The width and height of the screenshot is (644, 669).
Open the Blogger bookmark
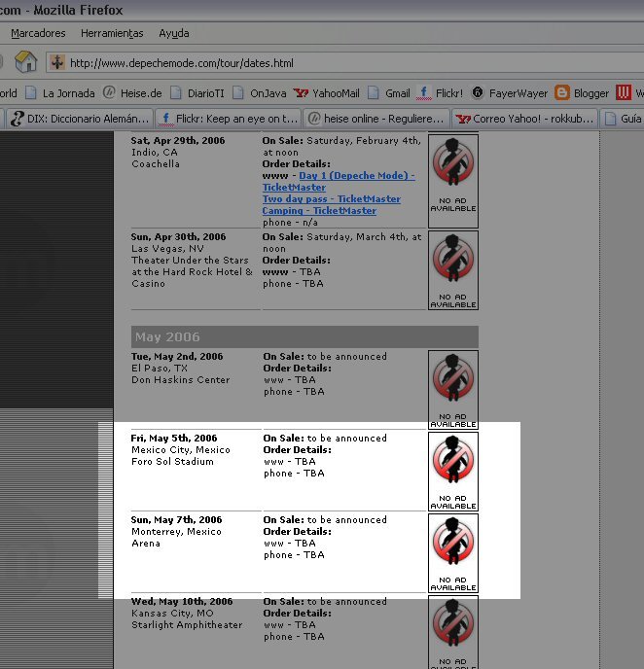tap(582, 93)
